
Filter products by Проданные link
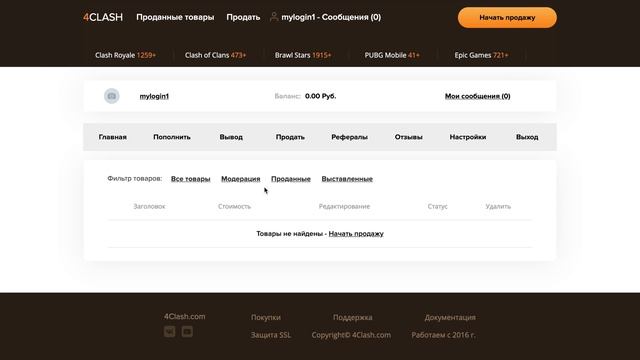291,179
